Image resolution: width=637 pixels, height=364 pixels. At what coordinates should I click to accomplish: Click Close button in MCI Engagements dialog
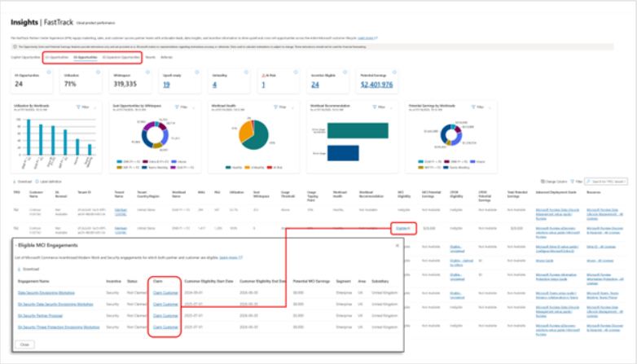click(24, 344)
